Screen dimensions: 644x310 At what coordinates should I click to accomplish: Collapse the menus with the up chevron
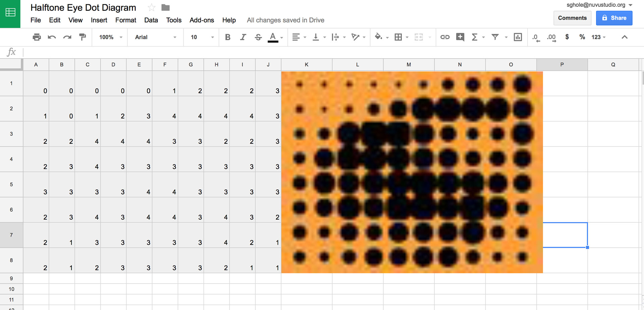[625, 37]
